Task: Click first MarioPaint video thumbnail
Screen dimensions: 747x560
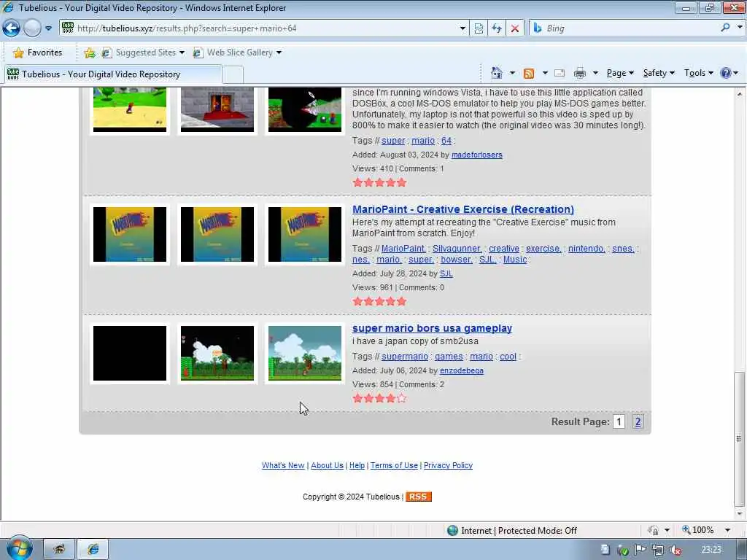Action: [130, 234]
